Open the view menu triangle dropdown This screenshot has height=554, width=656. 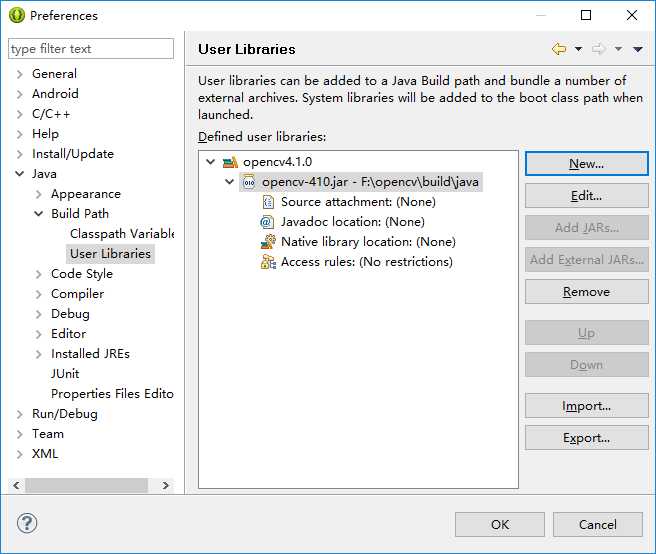pyautogui.click(x=638, y=49)
